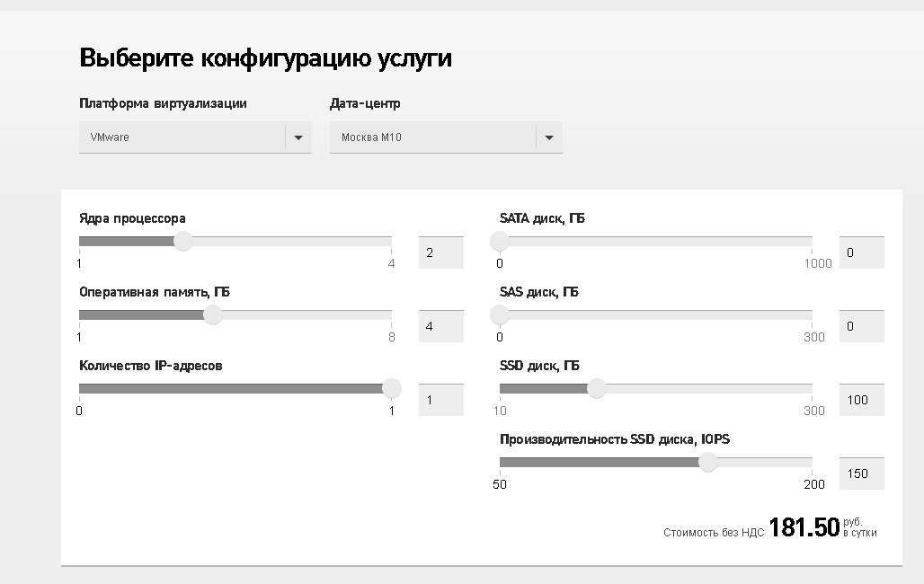Click the SSD IOPS performance slider handle

708,462
